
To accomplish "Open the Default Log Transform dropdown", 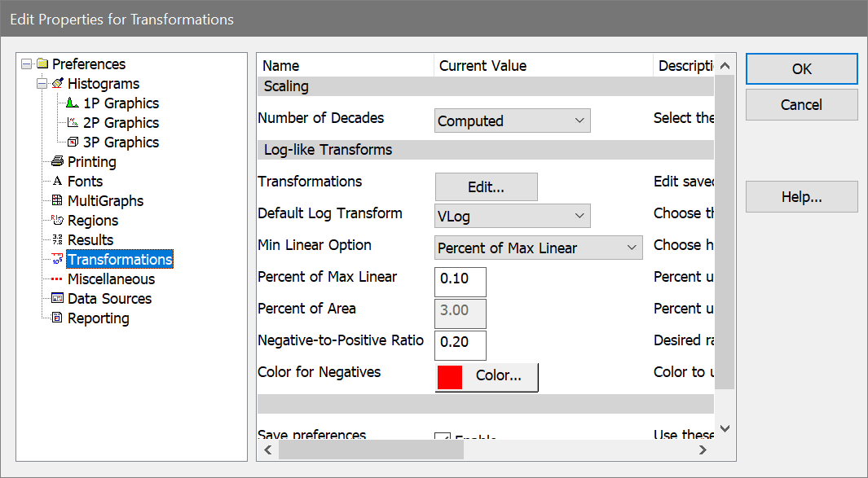I will click(512, 217).
